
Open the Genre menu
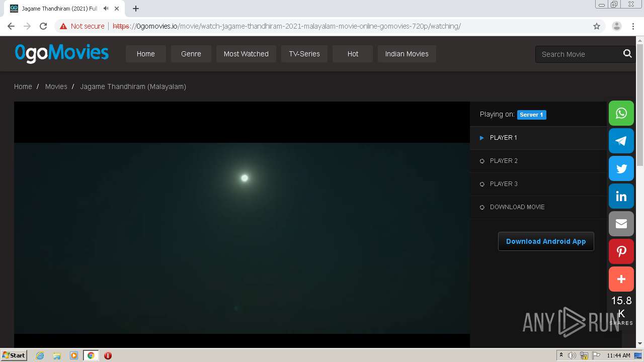[191, 54]
